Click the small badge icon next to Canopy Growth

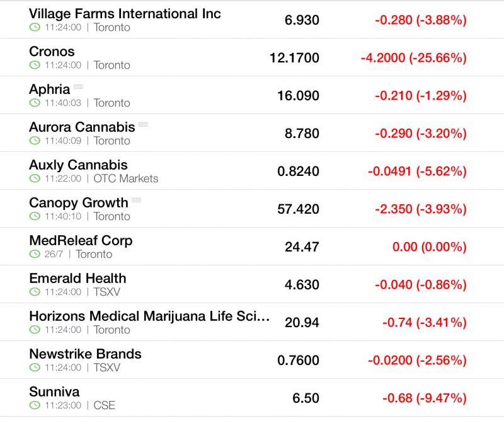[136, 200]
